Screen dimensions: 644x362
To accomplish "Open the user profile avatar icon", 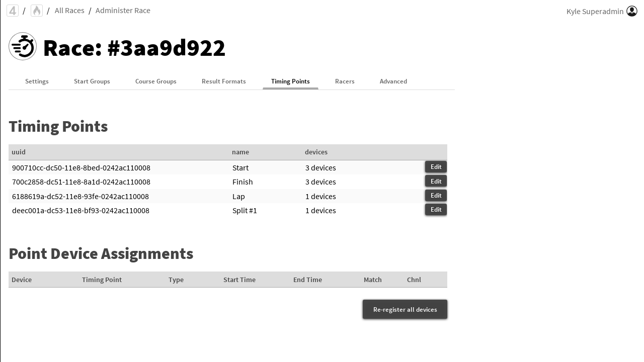I will [632, 11].
